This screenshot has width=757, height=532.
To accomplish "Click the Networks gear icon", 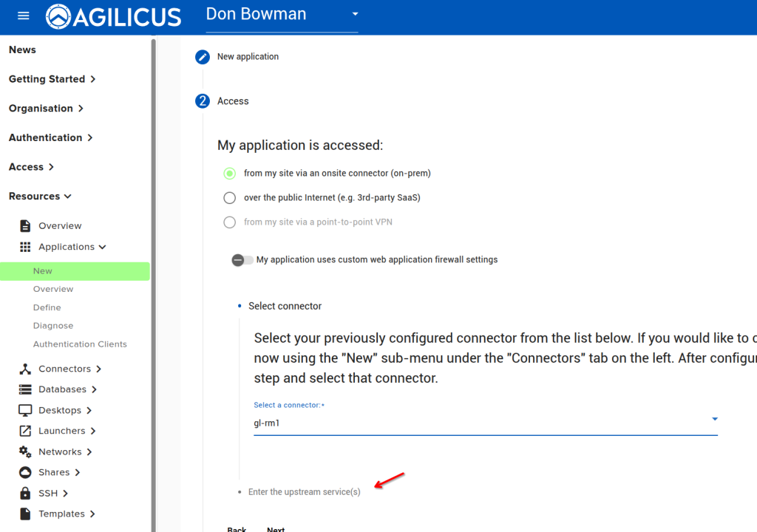I will pos(25,451).
